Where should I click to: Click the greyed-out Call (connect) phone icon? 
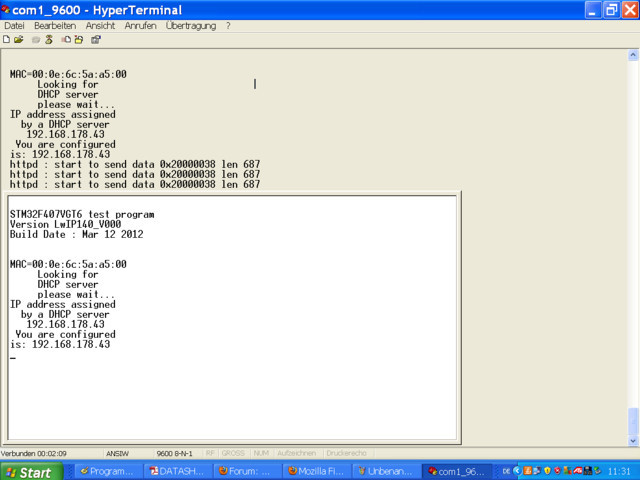[x=36, y=40]
